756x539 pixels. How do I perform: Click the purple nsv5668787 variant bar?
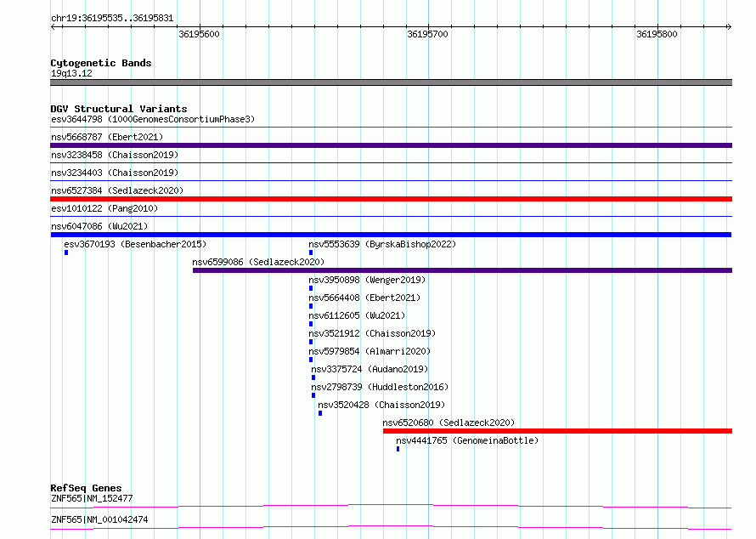[x=391, y=145]
